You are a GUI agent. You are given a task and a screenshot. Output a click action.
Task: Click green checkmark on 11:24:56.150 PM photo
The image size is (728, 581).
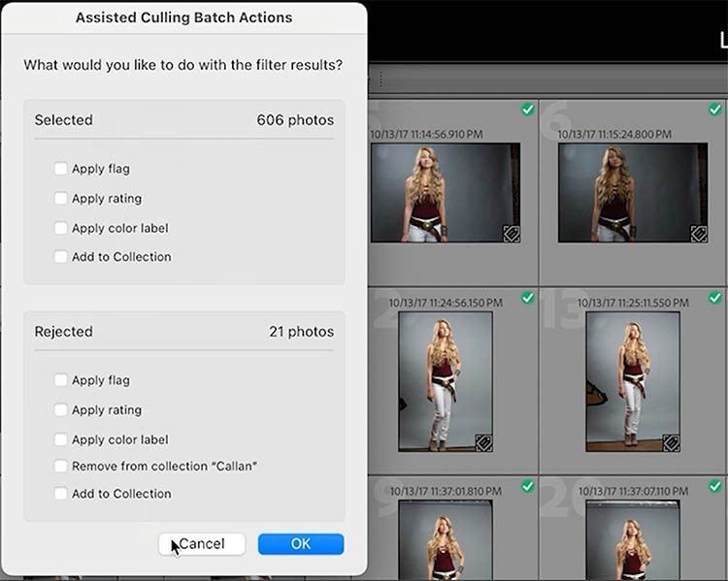point(528,298)
